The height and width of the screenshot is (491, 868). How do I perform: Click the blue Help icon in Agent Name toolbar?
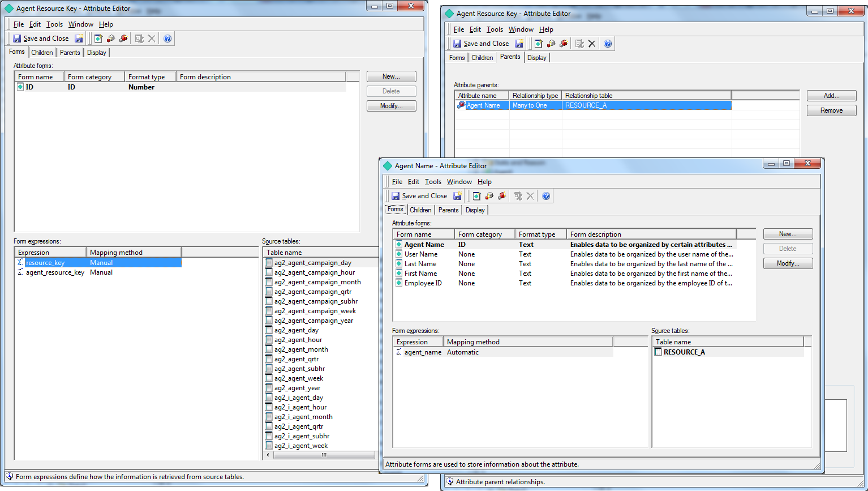coord(546,196)
